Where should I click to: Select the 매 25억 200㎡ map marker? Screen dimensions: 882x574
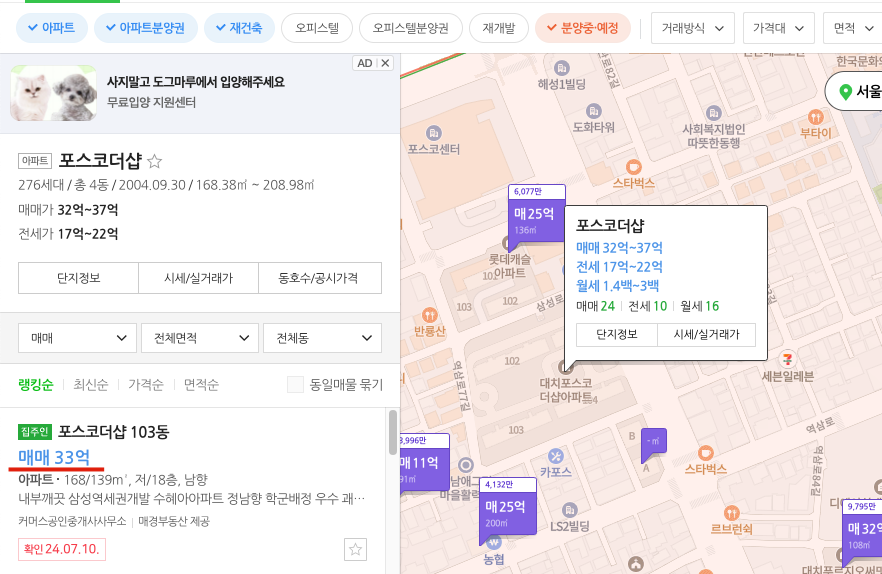point(507,506)
